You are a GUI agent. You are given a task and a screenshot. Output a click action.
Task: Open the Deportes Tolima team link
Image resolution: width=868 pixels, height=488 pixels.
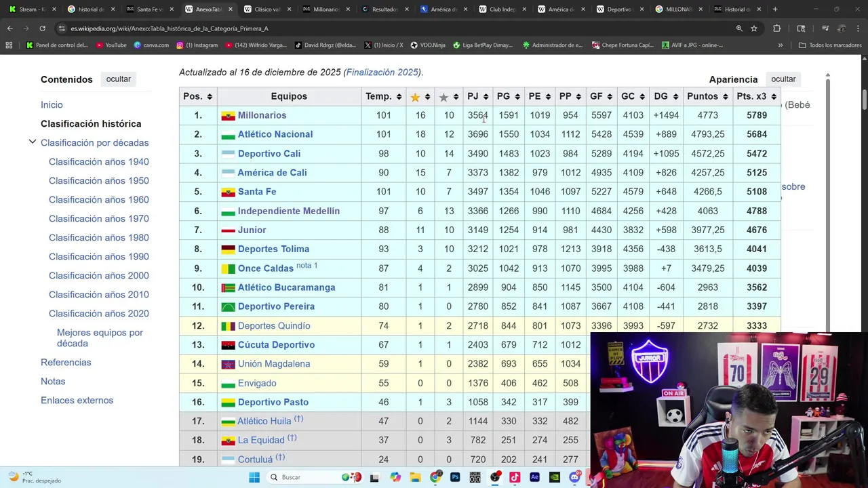click(x=273, y=249)
